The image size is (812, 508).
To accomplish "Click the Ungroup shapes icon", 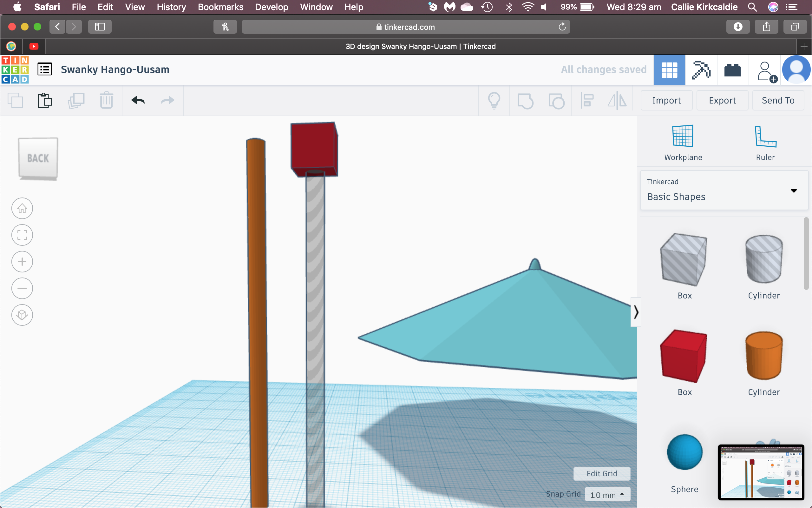I will [x=556, y=101].
